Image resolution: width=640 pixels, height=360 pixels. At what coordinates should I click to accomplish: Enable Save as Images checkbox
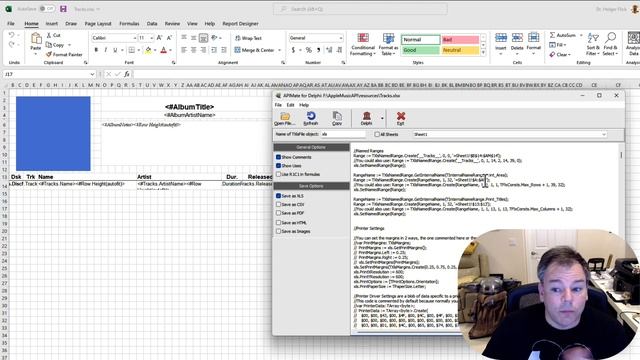pos(278,231)
